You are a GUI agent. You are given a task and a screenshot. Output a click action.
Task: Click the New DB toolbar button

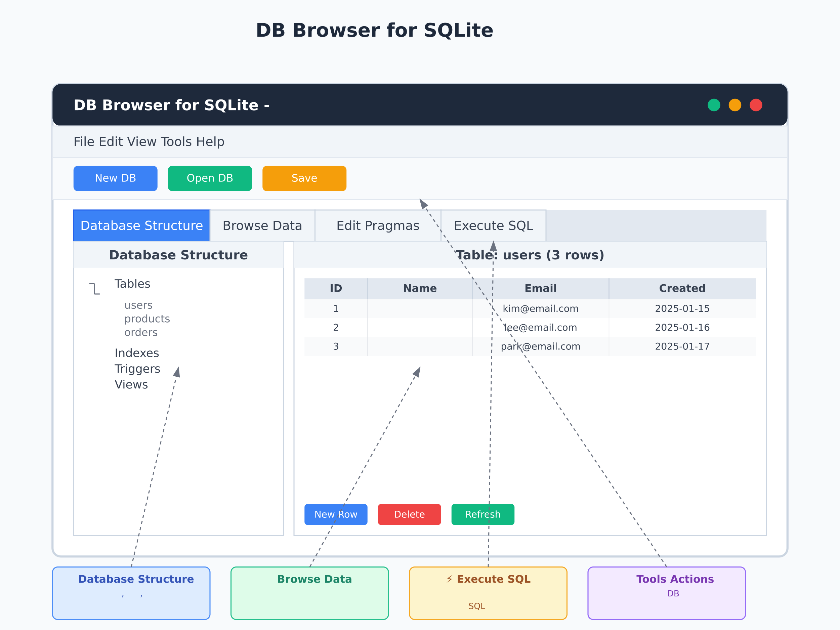coord(116,178)
